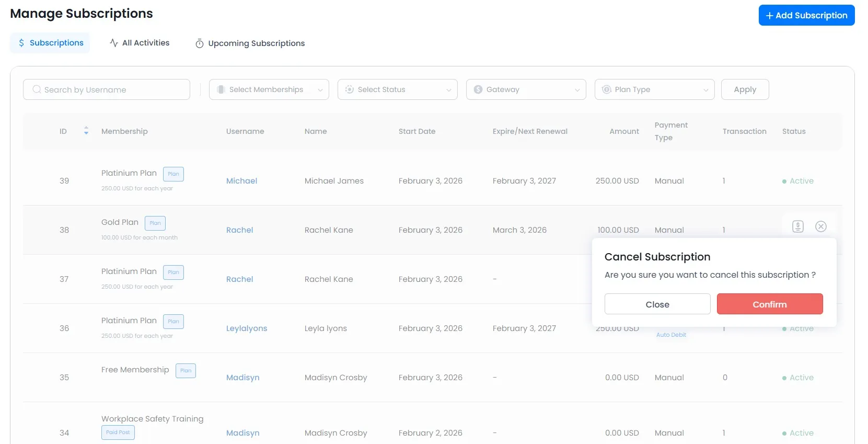Click the Plan badge beside Free Membership
Image resolution: width=868 pixels, height=444 pixels.
[x=186, y=371]
